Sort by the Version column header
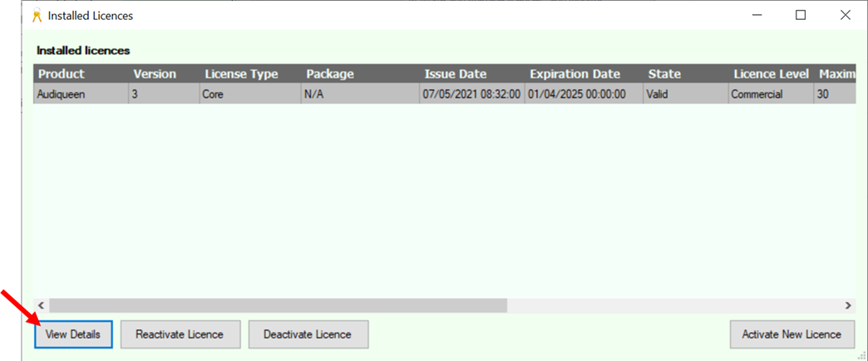The image size is (868, 361). [164, 74]
